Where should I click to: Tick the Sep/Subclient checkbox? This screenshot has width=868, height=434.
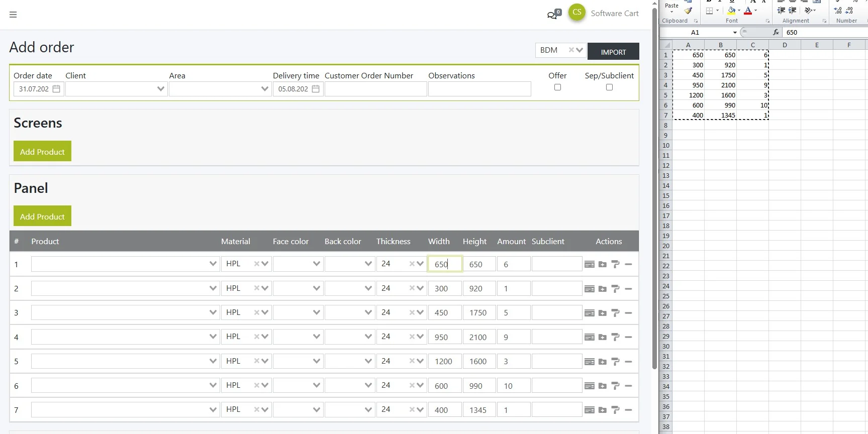pyautogui.click(x=609, y=87)
